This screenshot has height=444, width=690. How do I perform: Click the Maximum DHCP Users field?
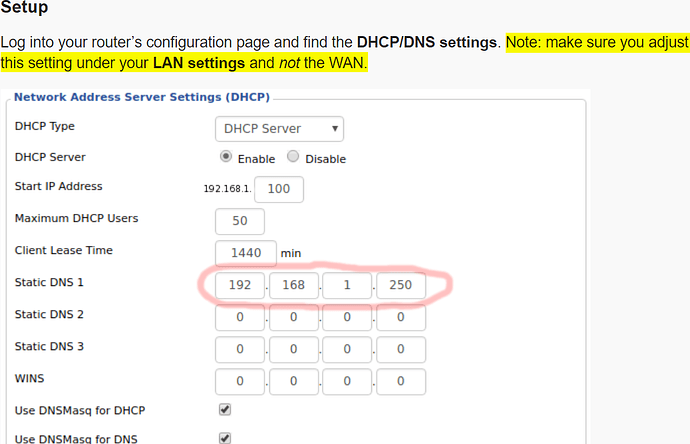tap(239, 221)
